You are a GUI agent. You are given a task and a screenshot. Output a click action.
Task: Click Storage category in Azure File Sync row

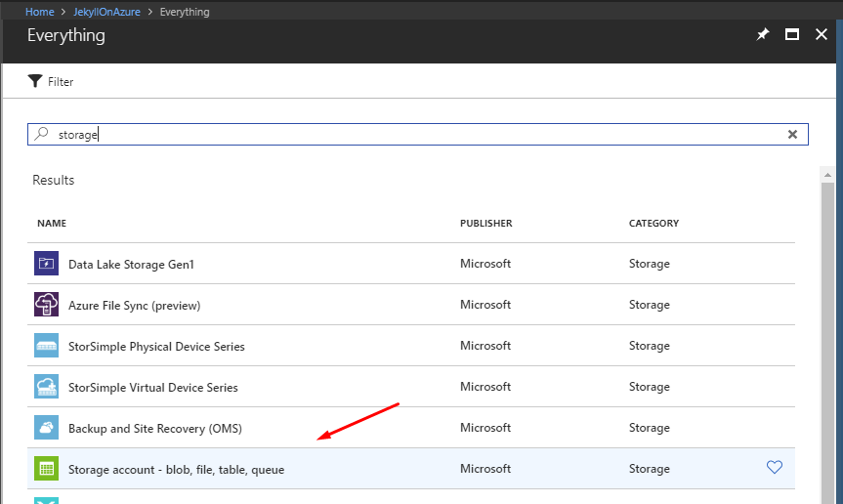649,305
